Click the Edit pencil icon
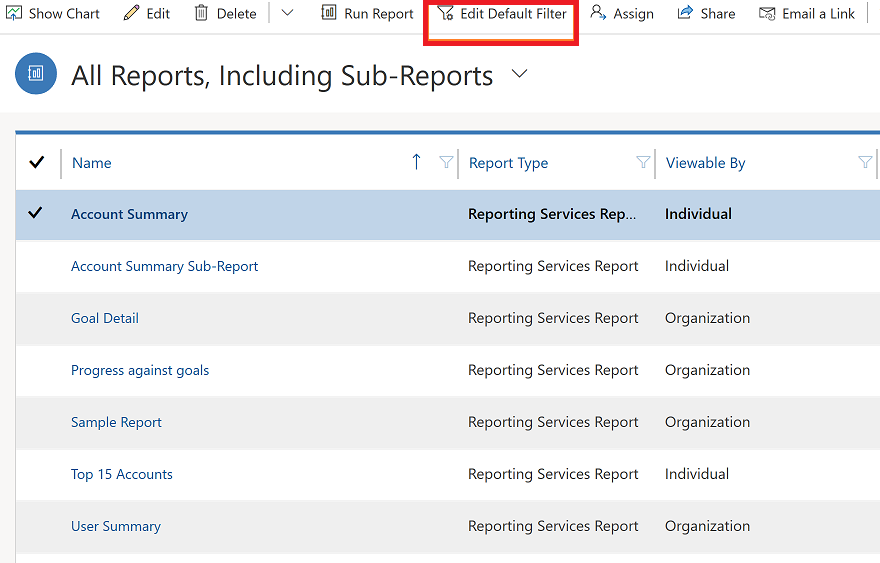This screenshot has width=880, height=563. [132, 14]
